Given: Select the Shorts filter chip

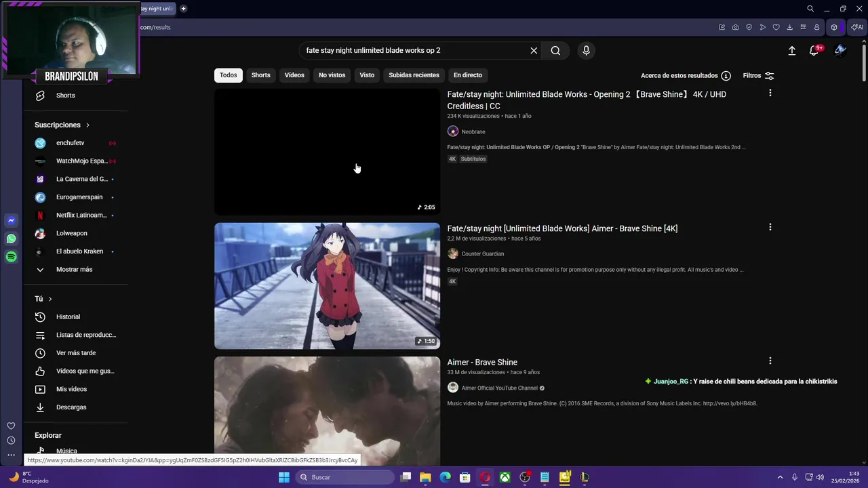Looking at the screenshot, I should click(x=261, y=75).
